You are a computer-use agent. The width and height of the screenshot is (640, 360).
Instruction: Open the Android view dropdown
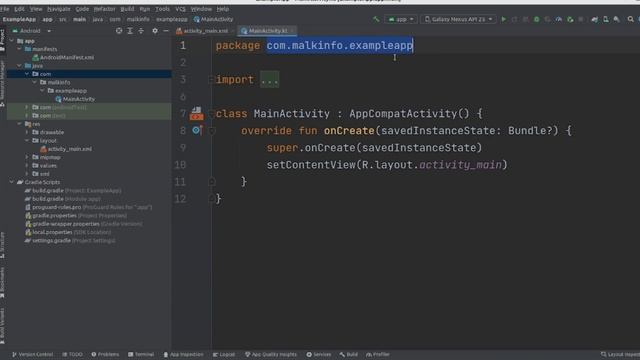[x=31, y=31]
